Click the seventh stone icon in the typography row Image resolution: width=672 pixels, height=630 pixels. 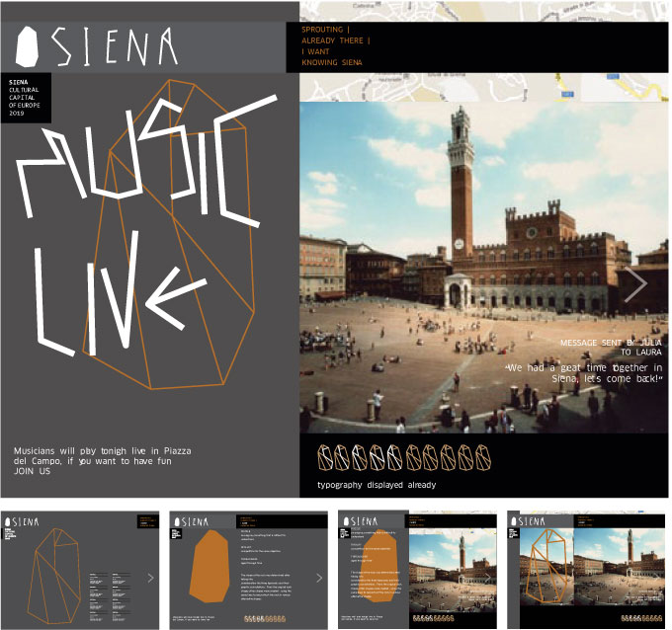point(431,457)
